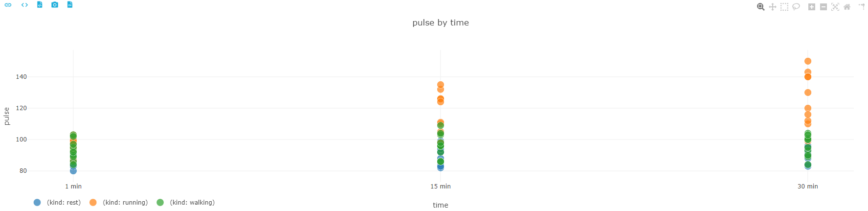Click the link/share chain icon

coord(8,5)
